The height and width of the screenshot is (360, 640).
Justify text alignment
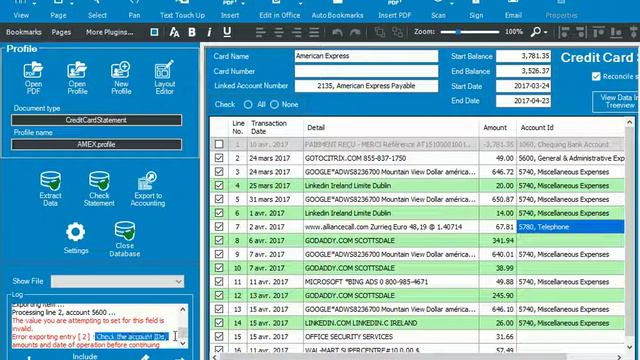point(314,32)
